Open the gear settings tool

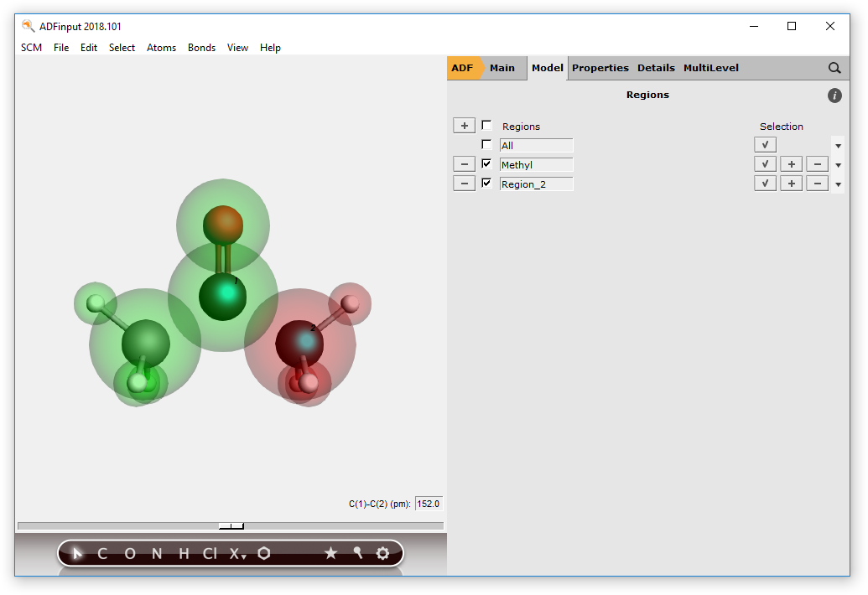pyautogui.click(x=382, y=553)
